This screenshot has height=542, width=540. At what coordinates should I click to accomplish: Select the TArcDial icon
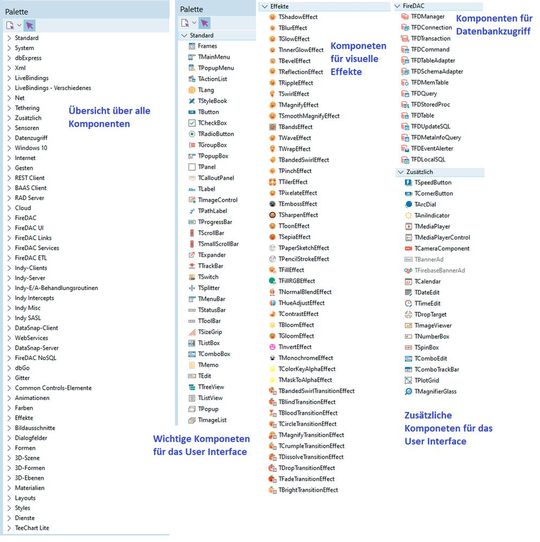coord(409,204)
